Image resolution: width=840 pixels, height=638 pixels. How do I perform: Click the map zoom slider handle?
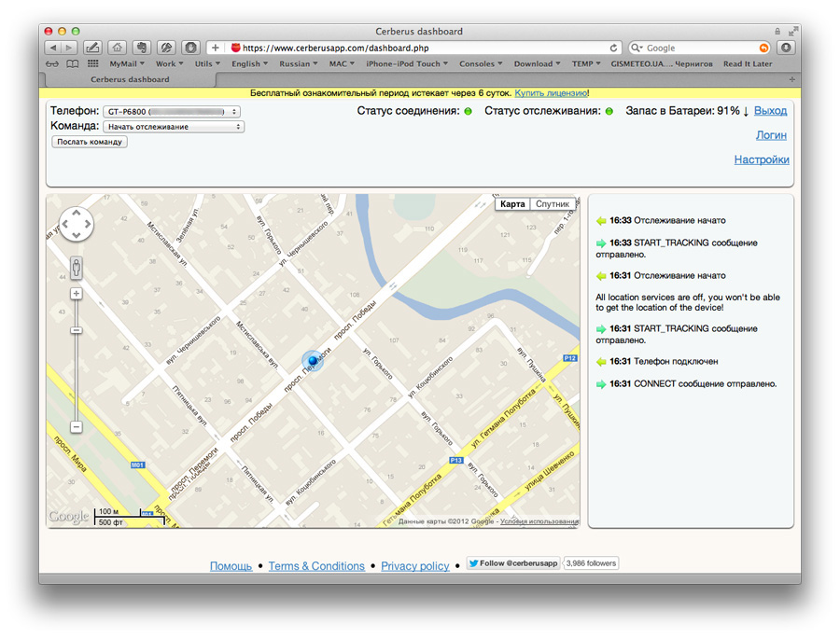point(76,330)
